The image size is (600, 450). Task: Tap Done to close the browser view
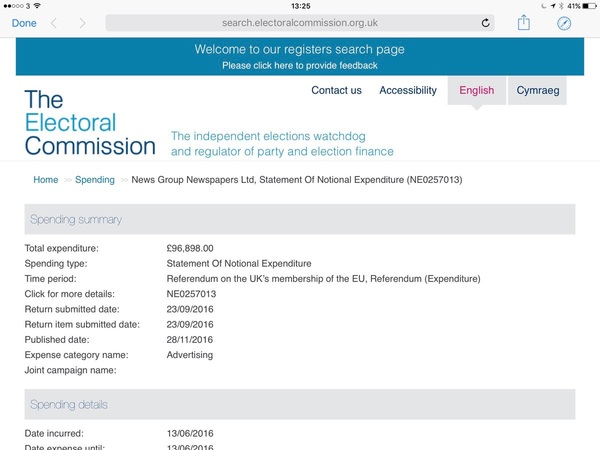pyautogui.click(x=24, y=23)
